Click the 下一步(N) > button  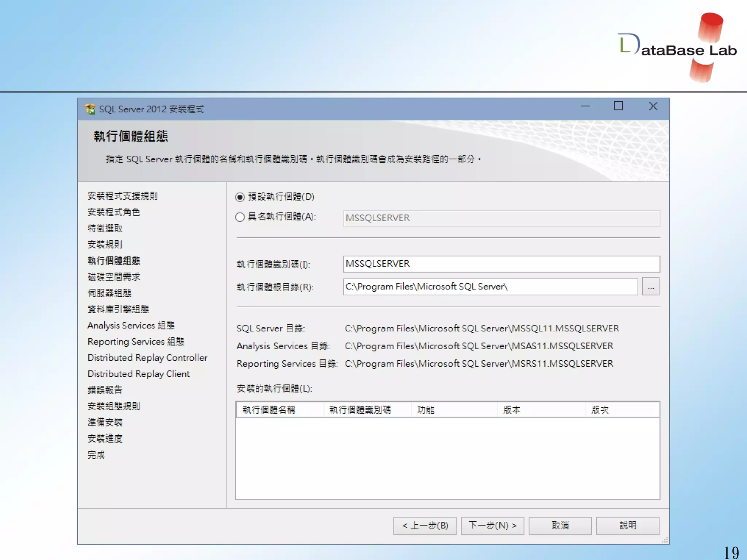point(492,526)
